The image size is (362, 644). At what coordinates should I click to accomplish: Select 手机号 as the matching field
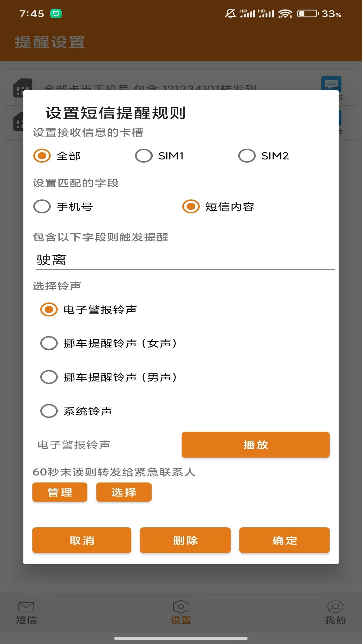click(42, 206)
